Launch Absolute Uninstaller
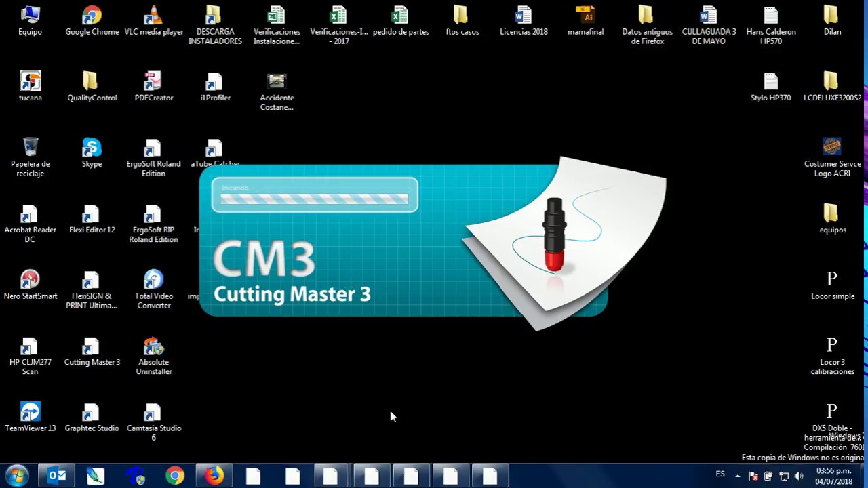Screen dimensions: 868x488 point(154,357)
